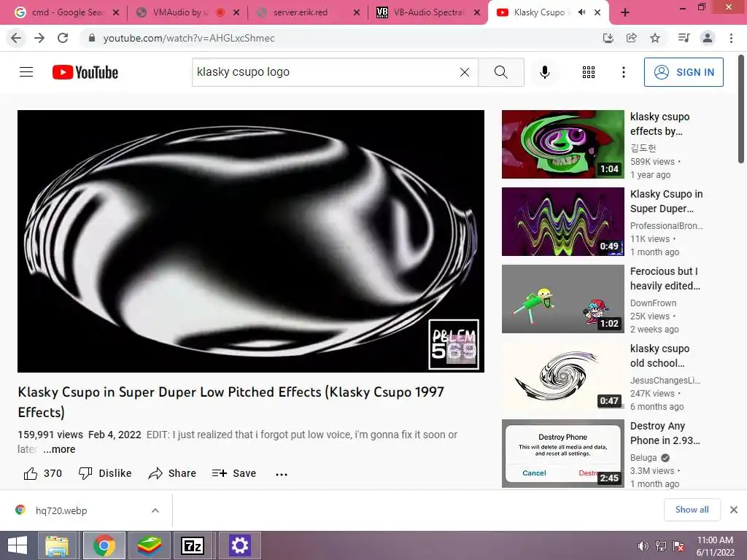Click the YouTube logo
The height and width of the screenshot is (560, 747).
click(x=85, y=72)
